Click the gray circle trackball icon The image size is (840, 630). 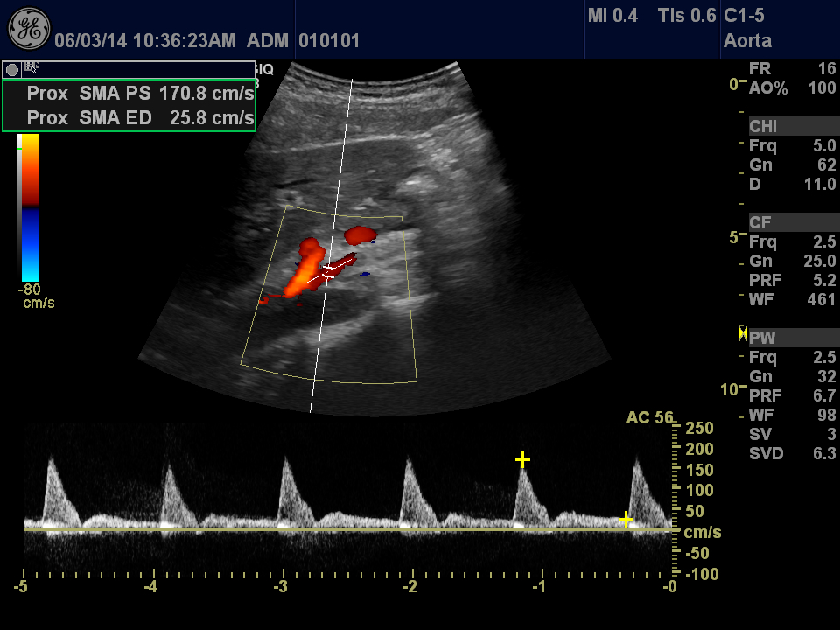click(12, 70)
